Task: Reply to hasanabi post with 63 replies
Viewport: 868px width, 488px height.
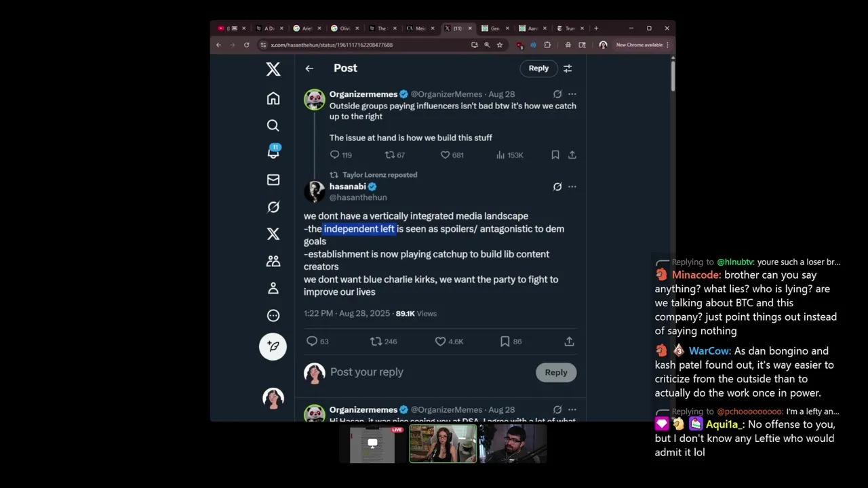Action: 317,342
